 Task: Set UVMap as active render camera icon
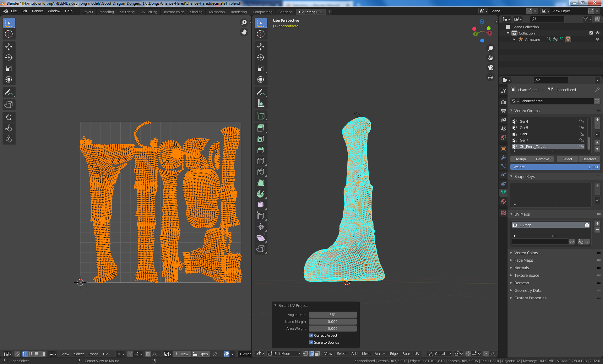click(x=587, y=225)
